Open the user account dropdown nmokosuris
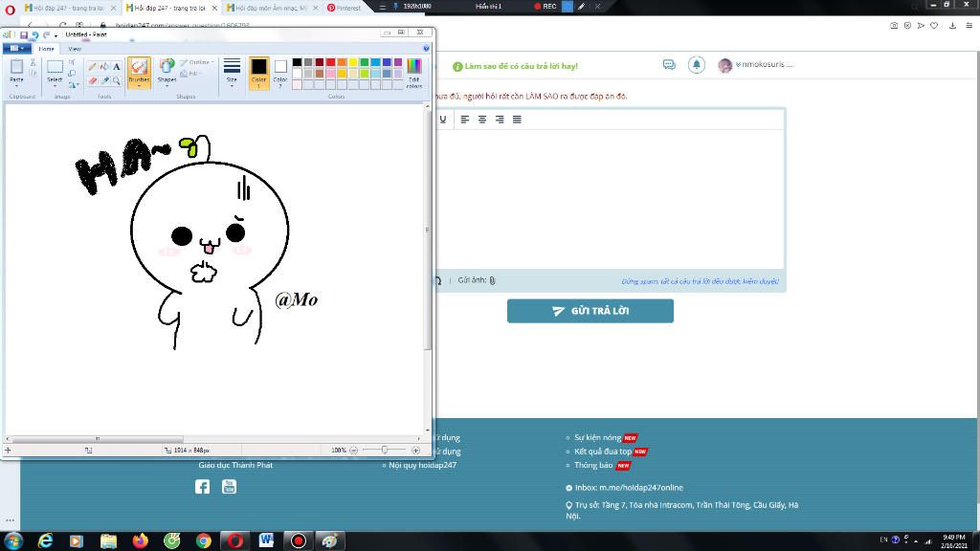This screenshot has height=551, width=980. click(756, 64)
